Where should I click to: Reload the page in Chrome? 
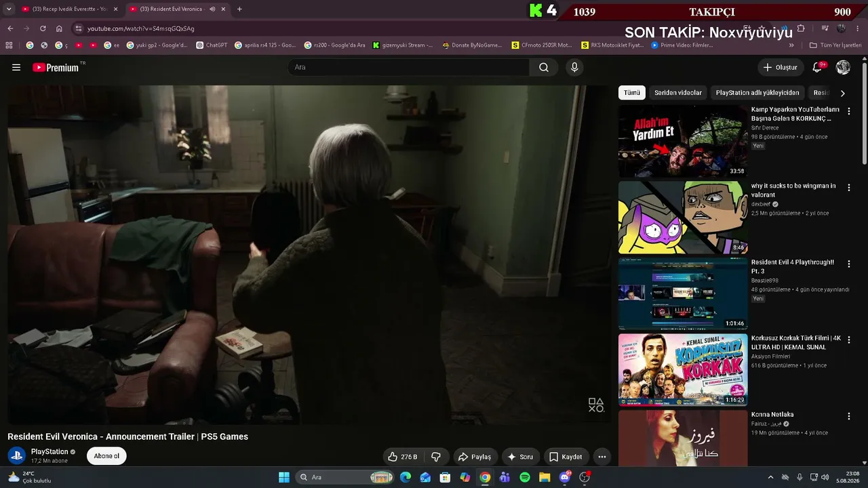tap(43, 28)
